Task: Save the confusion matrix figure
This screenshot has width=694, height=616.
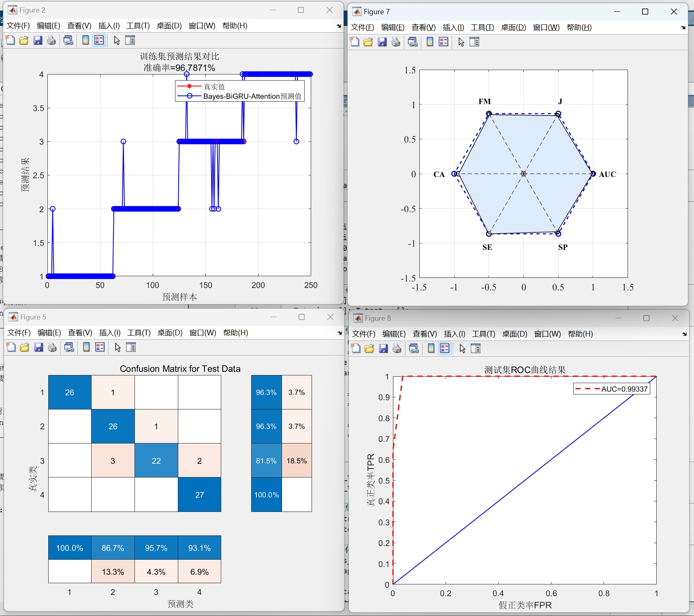Action: [x=38, y=347]
